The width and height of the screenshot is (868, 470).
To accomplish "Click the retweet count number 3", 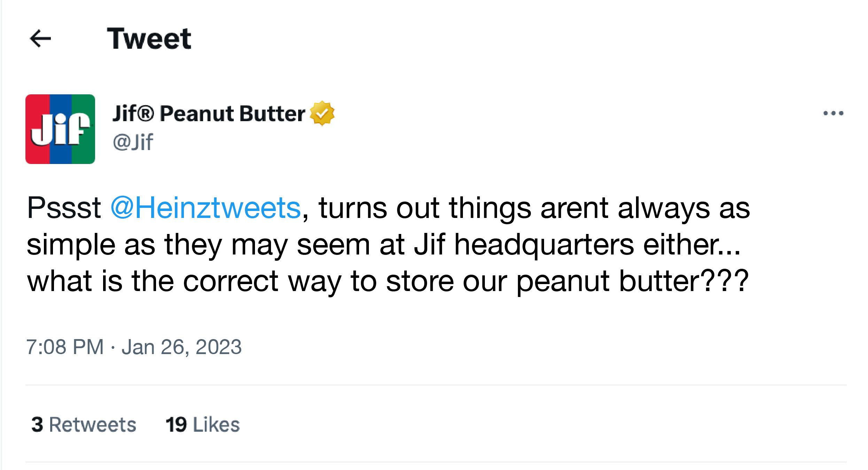I will 37,425.
